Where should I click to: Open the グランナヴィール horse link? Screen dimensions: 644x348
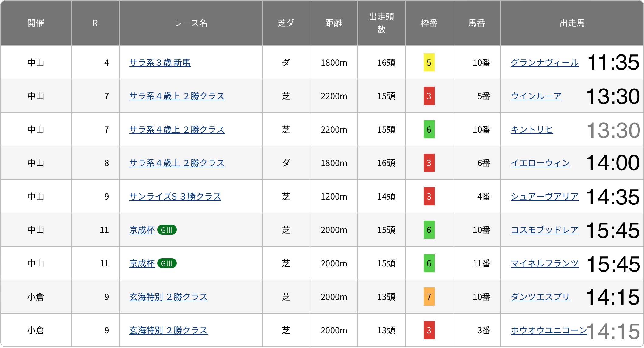[x=544, y=63]
